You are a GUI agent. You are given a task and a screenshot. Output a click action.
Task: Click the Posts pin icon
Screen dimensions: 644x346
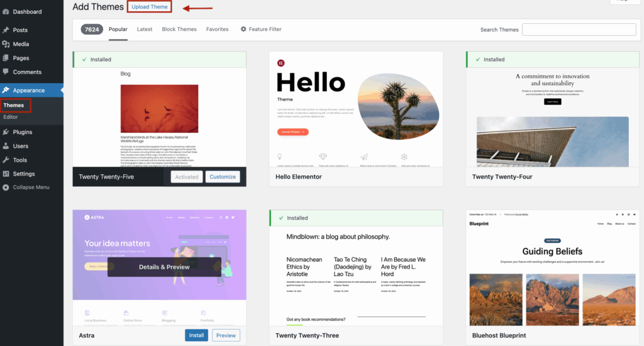coord(6,30)
